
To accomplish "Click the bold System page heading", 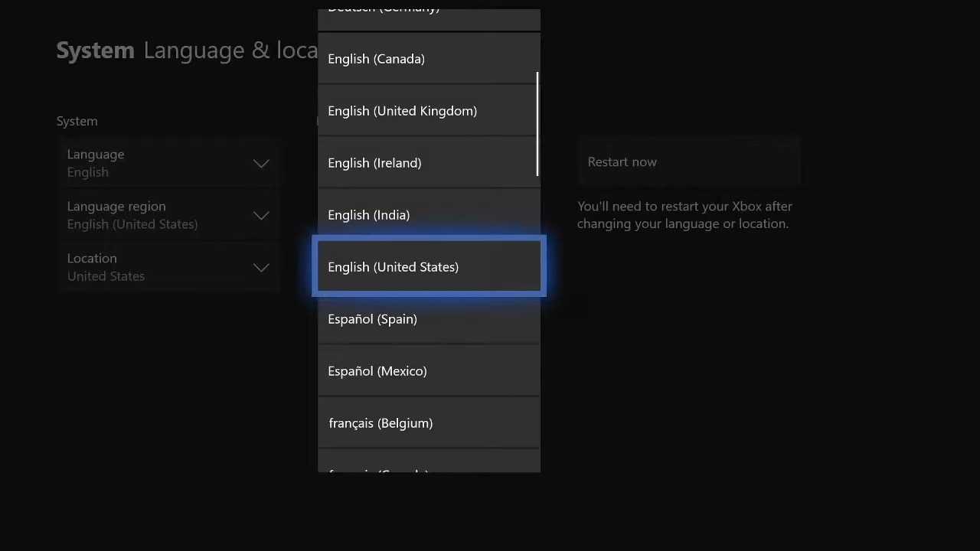I will click(95, 51).
